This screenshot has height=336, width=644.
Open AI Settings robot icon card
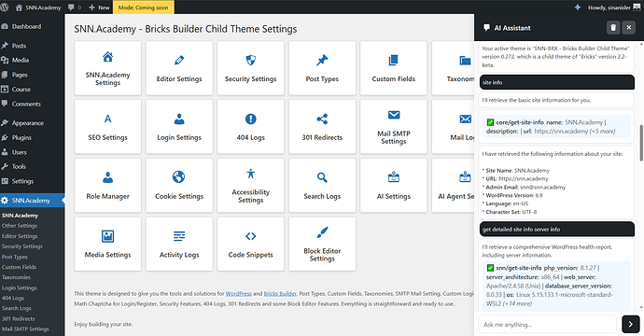pyautogui.click(x=394, y=185)
